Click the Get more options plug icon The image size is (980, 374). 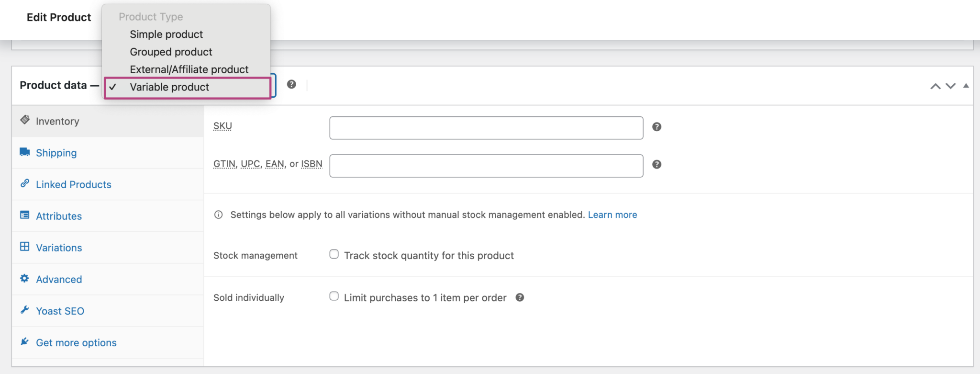[x=25, y=341]
